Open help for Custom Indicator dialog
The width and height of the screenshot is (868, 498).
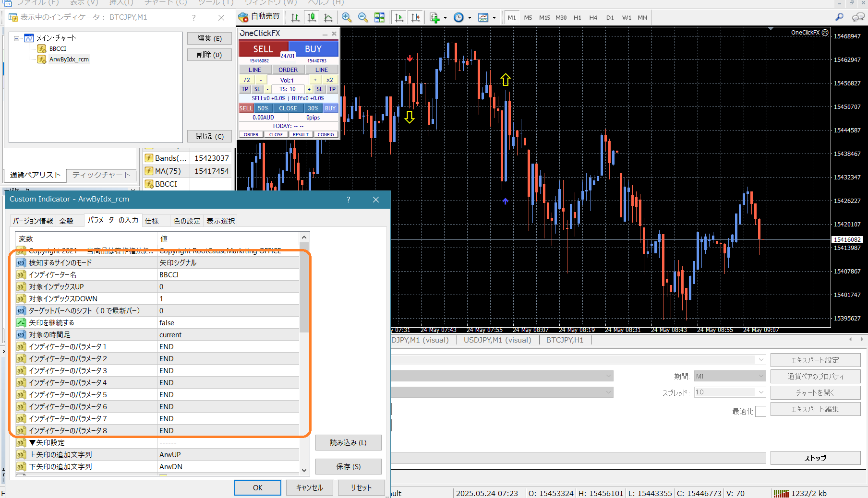pos(349,200)
